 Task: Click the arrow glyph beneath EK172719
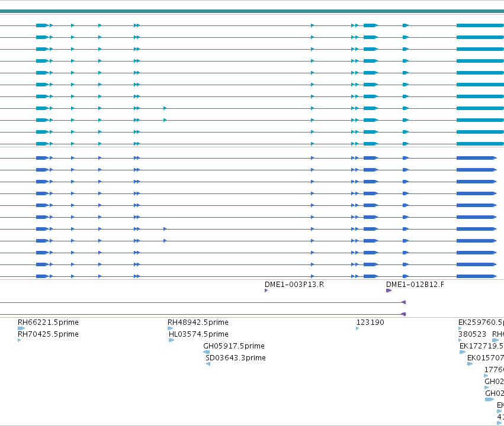pos(463,352)
